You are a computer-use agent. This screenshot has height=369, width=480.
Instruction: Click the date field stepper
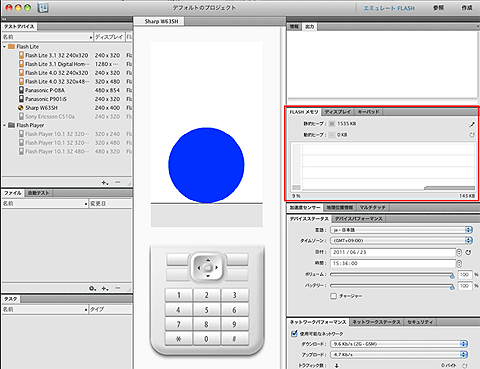(x=459, y=252)
